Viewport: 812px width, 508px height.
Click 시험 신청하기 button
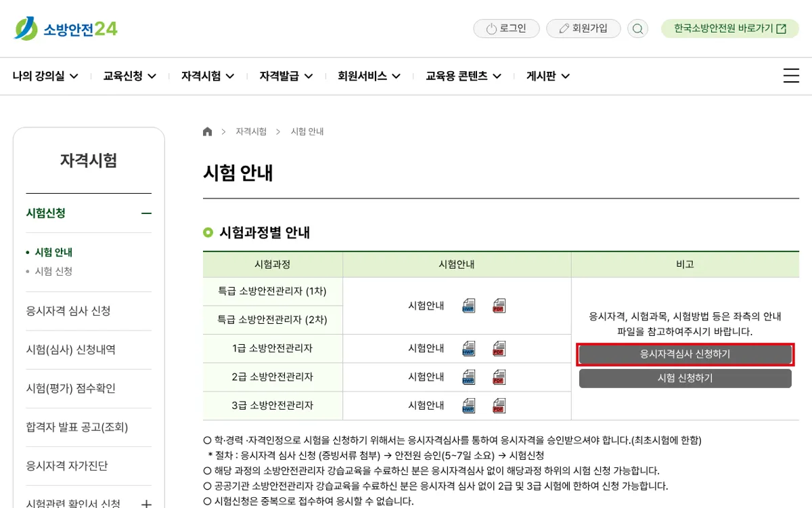(x=685, y=379)
